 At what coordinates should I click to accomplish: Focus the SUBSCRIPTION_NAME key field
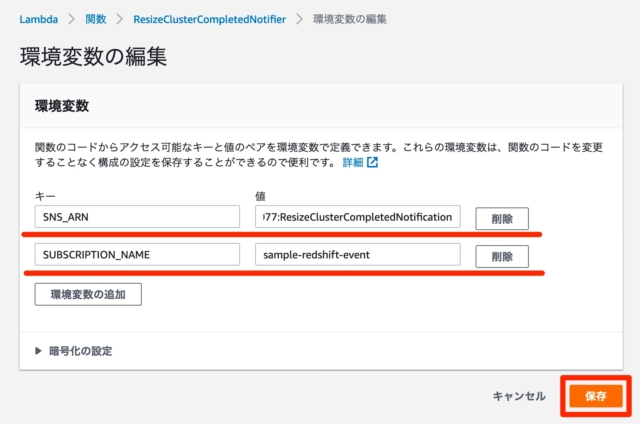[x=137, y=255]
